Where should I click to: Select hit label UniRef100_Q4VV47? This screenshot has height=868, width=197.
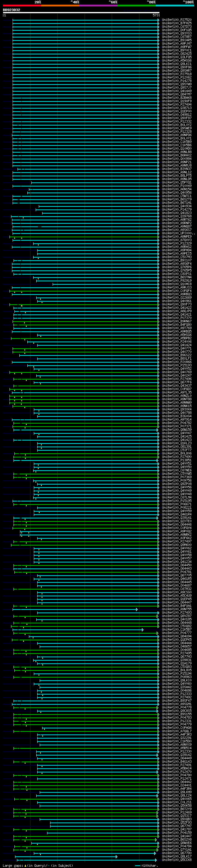177,433
